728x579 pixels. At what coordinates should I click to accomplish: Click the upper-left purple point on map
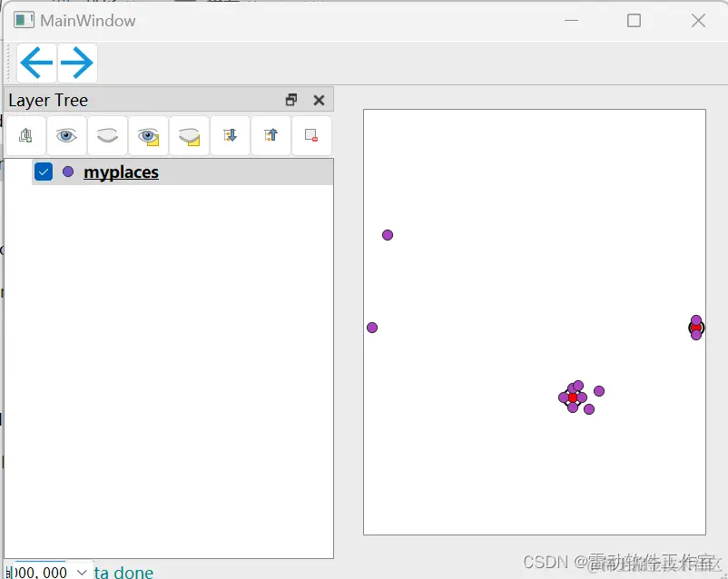click(x=388, y=235)
